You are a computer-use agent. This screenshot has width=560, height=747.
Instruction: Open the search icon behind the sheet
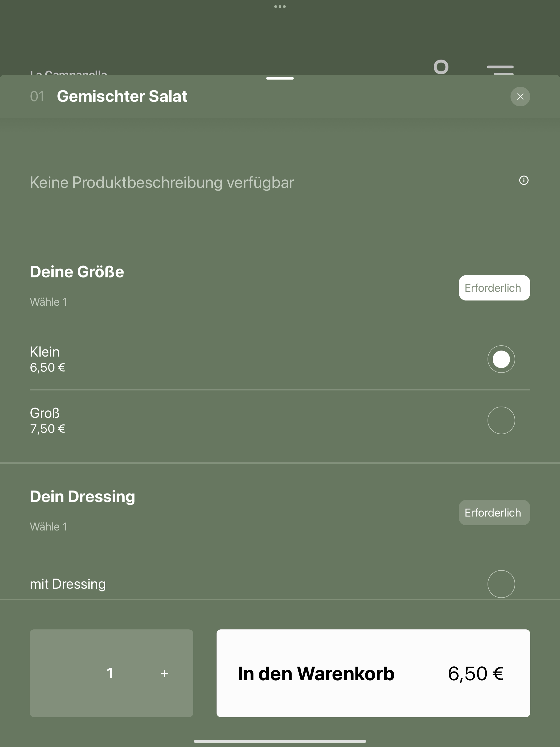tap(441, 67)
